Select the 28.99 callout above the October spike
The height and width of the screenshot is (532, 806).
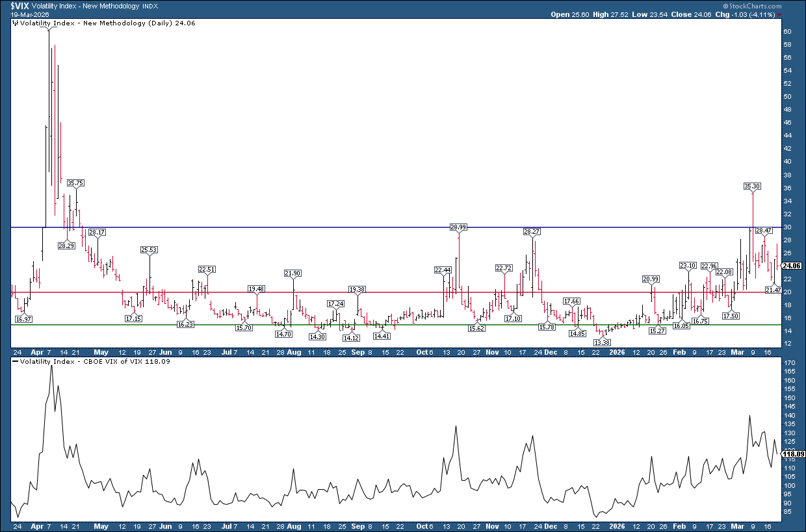coord(458,227)
